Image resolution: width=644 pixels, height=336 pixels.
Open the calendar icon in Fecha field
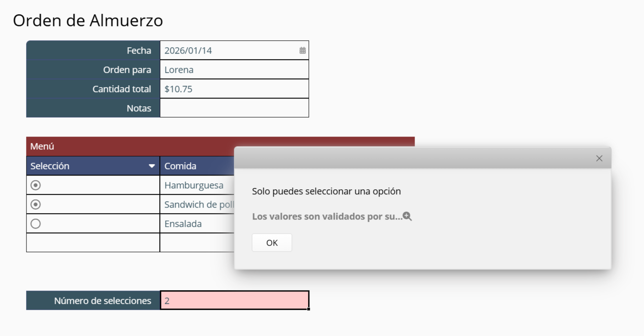[x=303, y=50]
